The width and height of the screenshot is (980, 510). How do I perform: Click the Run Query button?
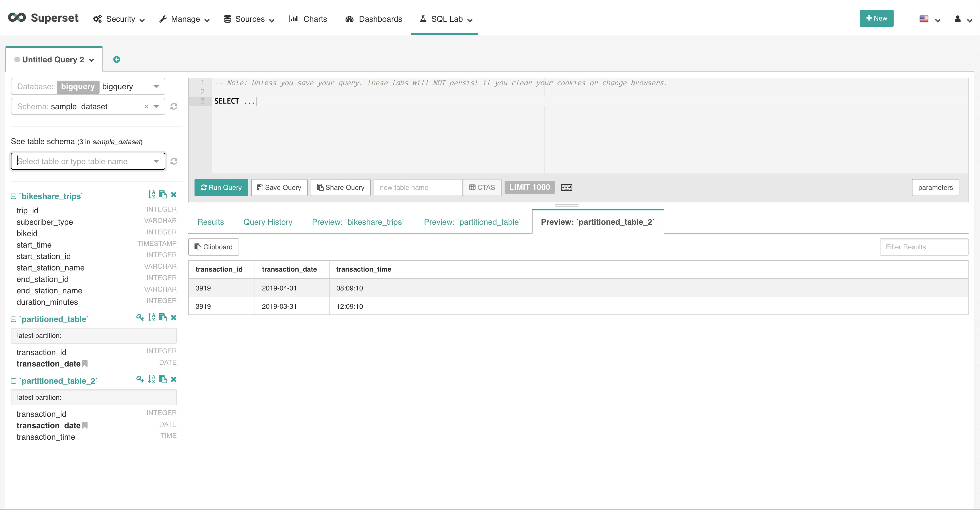pyautogui.click(x=221, y=188)
